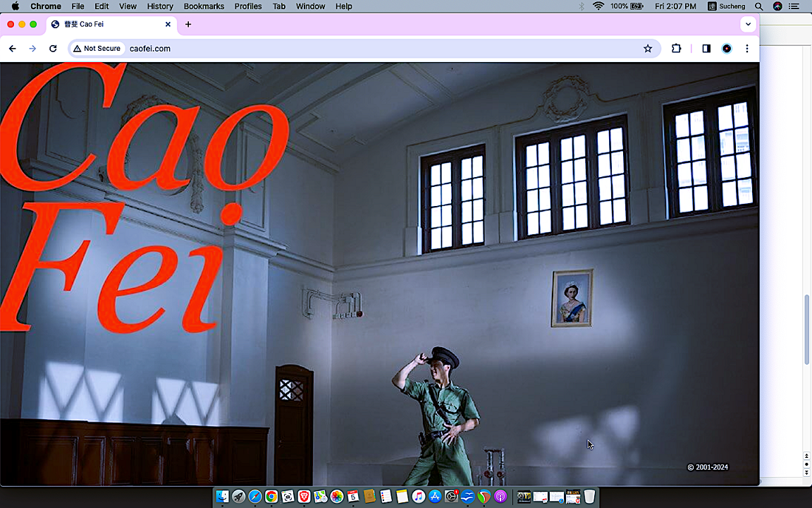The width and height of the screenshot is (812, 508).
Task: Open App Store from the Dock
Action: tap(435, 497)
